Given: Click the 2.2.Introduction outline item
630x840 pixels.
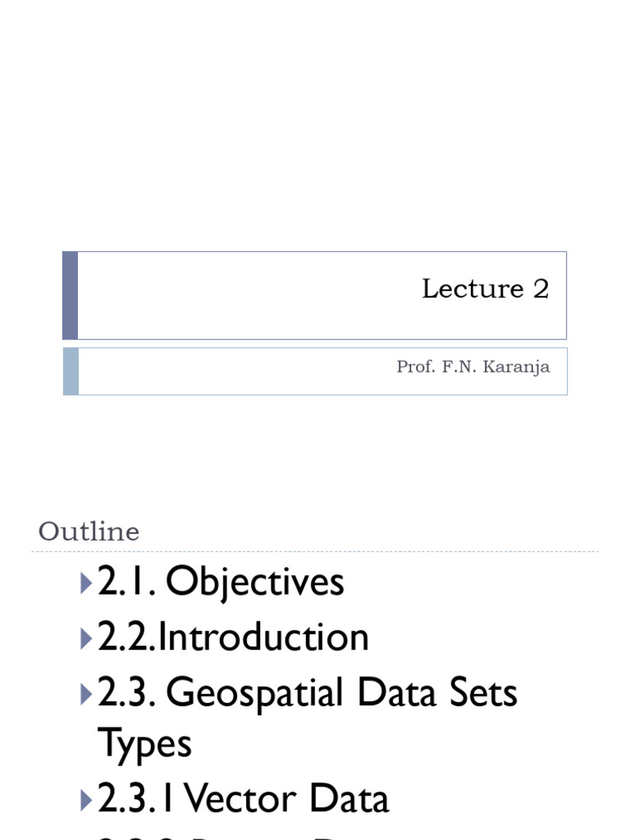Looking at the screenshot, I should 234,637.
